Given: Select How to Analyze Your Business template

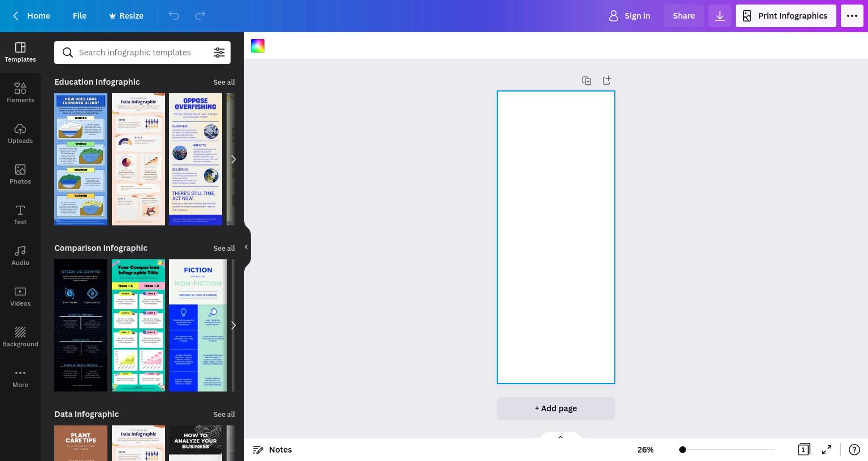Looking at the screenshot, I should pyautogui.click(x=196, y=443).
